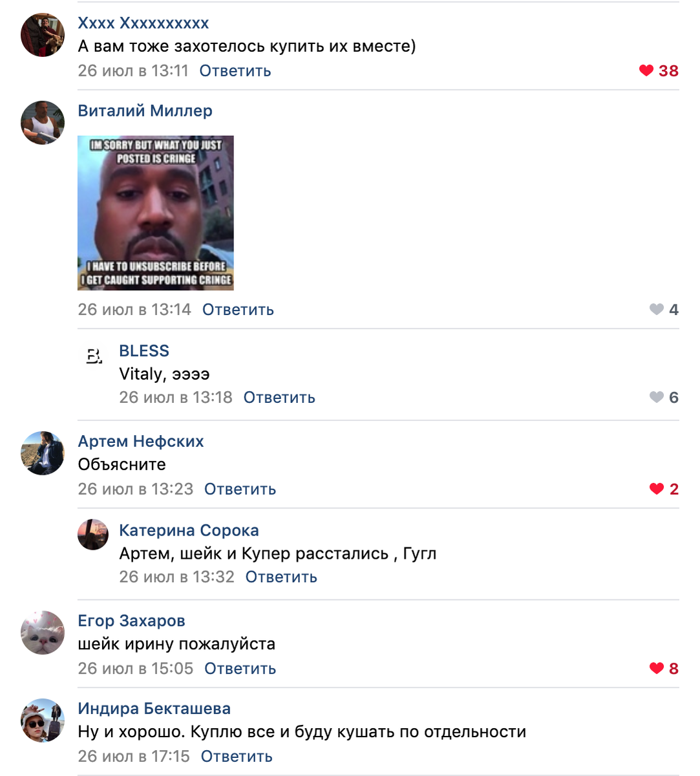The image size is (700, 776).
Task: Open Виталий Миллер's profile avatar
Action: 43,122
